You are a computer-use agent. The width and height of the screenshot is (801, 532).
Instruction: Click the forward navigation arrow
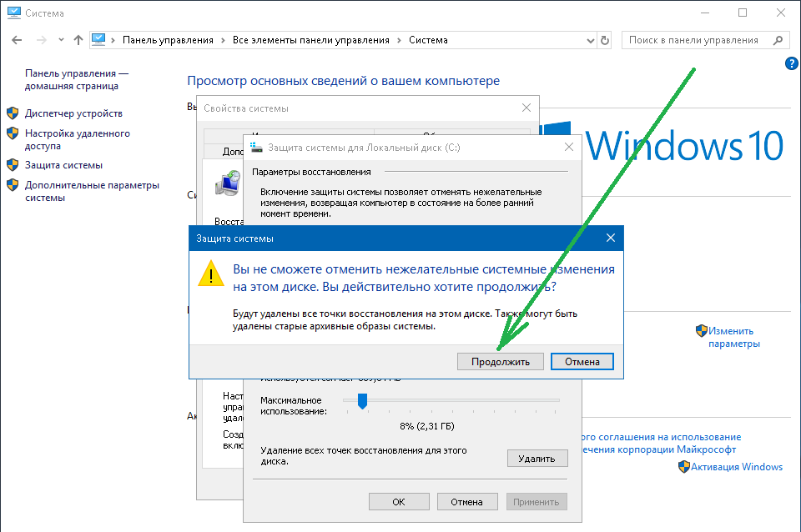(42, 40)
